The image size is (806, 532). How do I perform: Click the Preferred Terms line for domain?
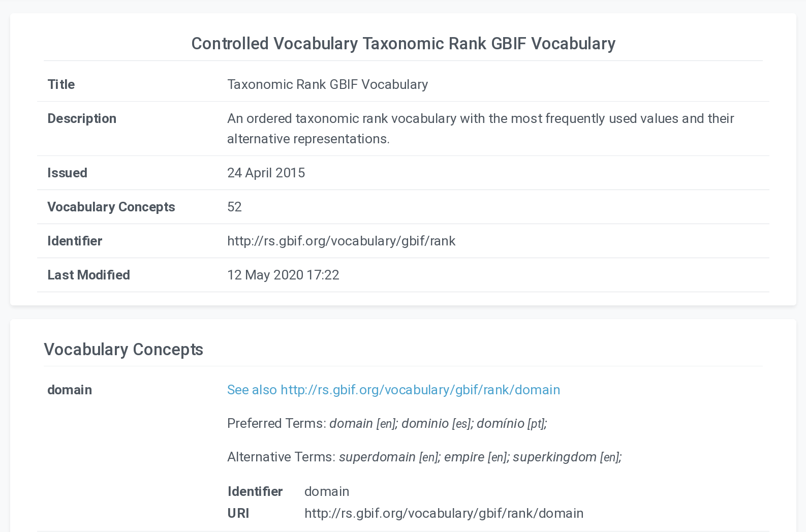click(387, 423)
